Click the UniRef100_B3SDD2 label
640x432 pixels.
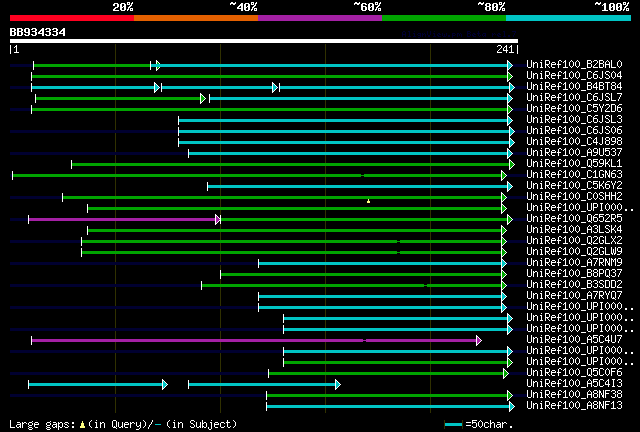574,285
